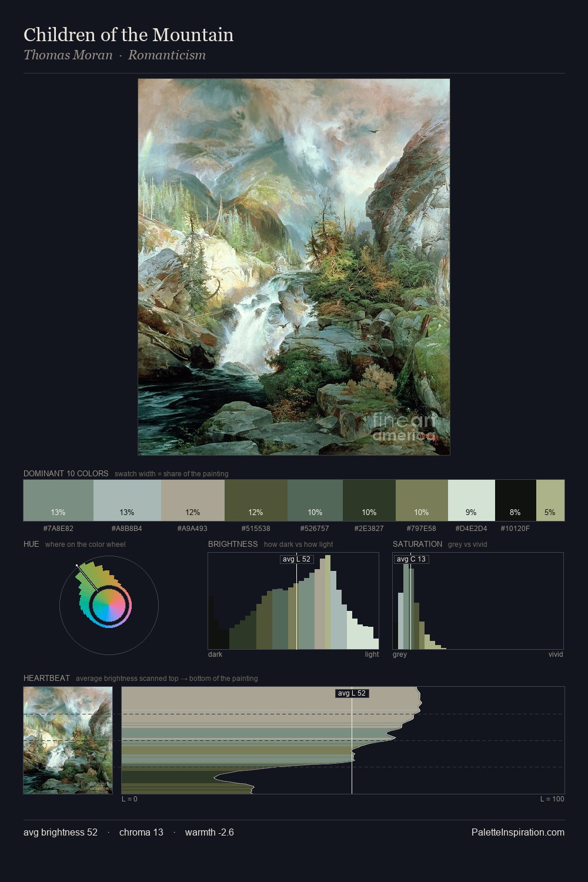The width and height of the screenshot is (588, 882).
Task: Click the avg L 52 brightness histogram label
Action: coord(296,559)
